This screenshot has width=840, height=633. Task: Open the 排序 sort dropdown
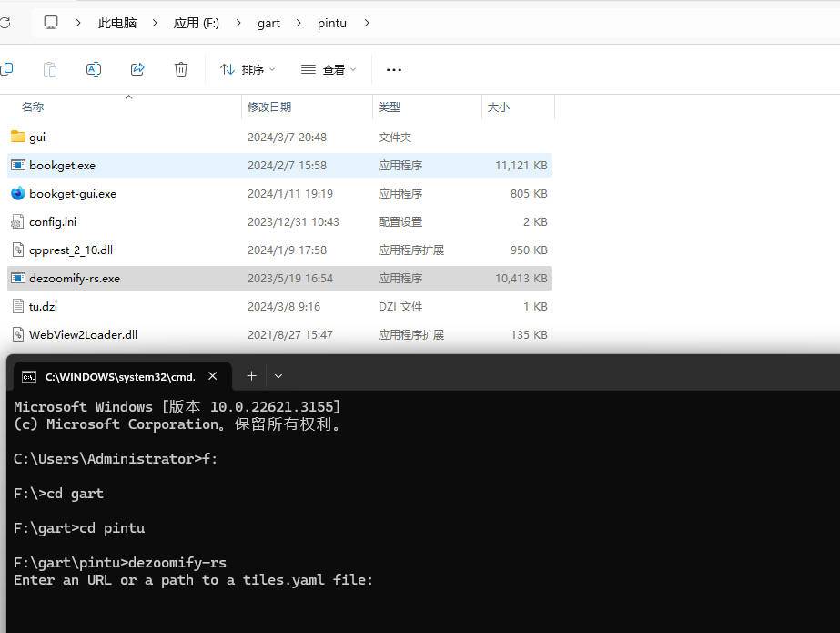pos(247,69)
